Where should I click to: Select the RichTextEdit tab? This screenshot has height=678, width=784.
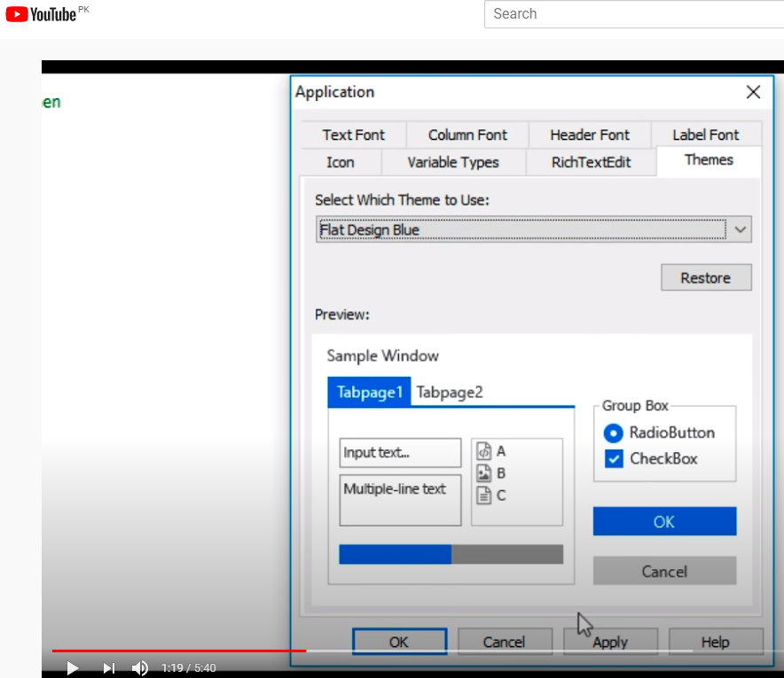tap(592, 162)
